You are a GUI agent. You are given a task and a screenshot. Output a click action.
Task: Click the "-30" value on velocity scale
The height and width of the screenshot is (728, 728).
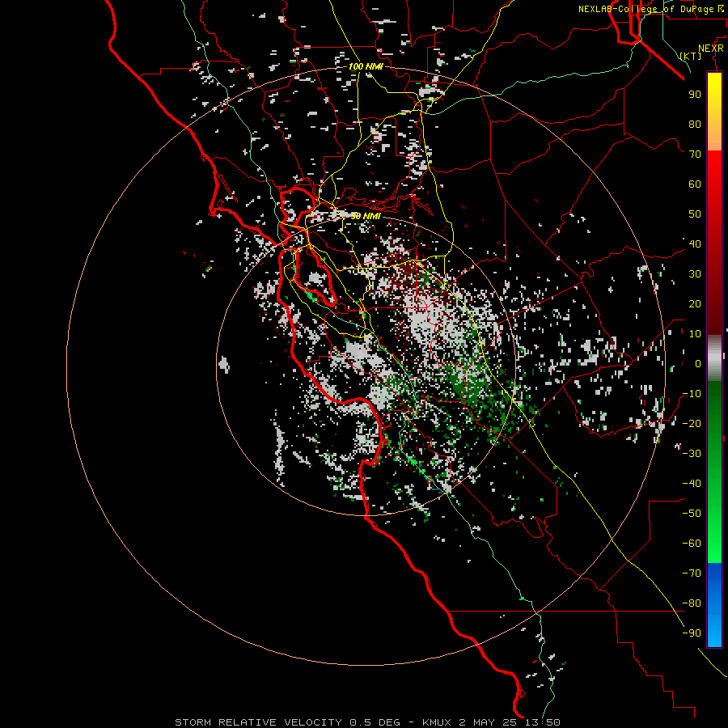click(692, 454)
